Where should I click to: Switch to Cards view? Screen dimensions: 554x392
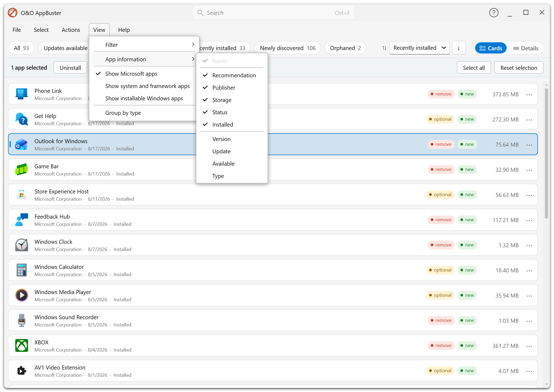click(491, 48)
